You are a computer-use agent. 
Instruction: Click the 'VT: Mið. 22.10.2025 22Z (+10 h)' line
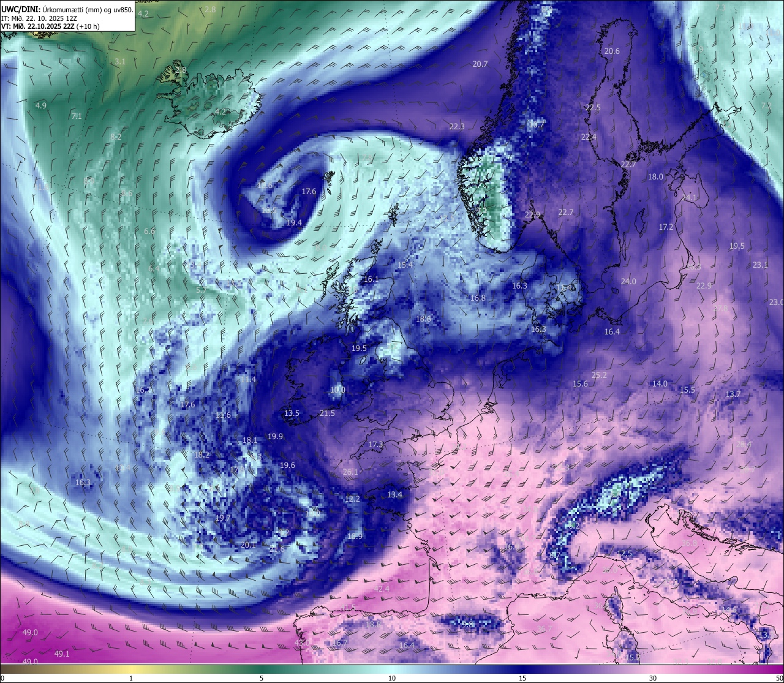click(51, 26)
